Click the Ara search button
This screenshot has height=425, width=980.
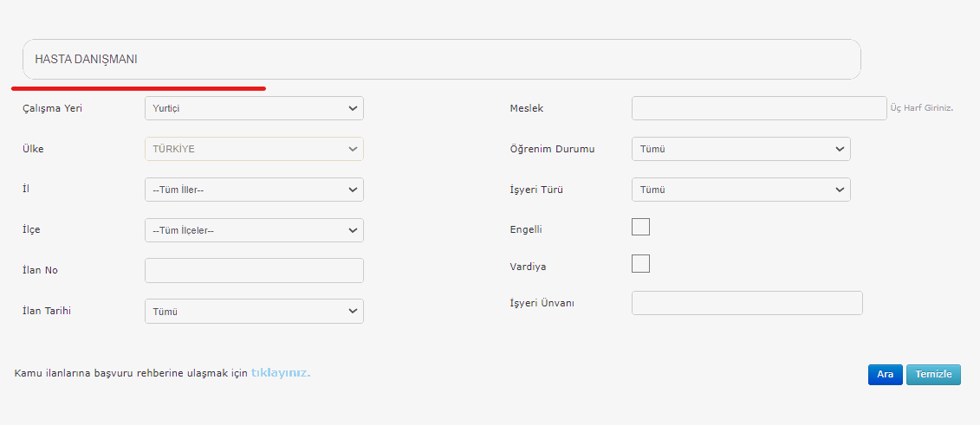coord(885,375)
